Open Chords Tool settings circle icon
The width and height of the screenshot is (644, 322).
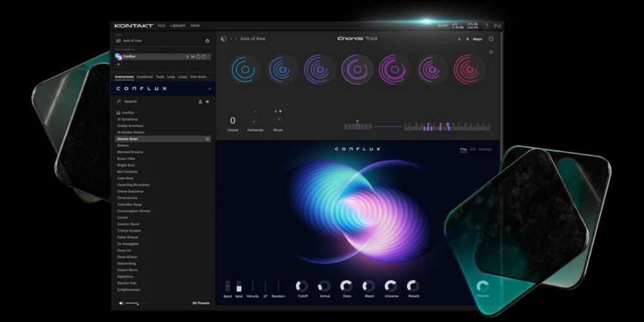[x=491, y=39]
